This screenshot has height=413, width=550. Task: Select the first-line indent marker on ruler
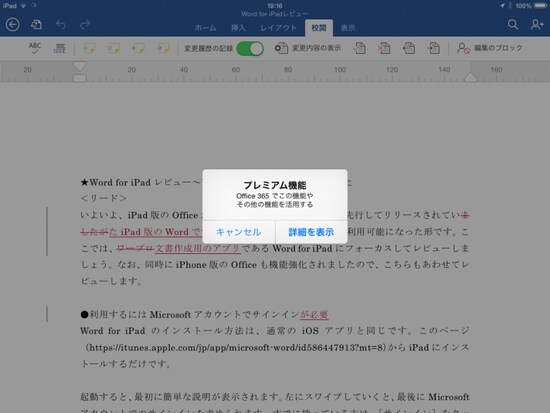(x=80, y=66)
